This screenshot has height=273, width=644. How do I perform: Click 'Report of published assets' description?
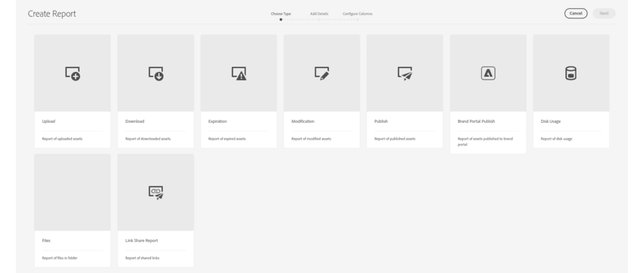click(x=395, y=139)
